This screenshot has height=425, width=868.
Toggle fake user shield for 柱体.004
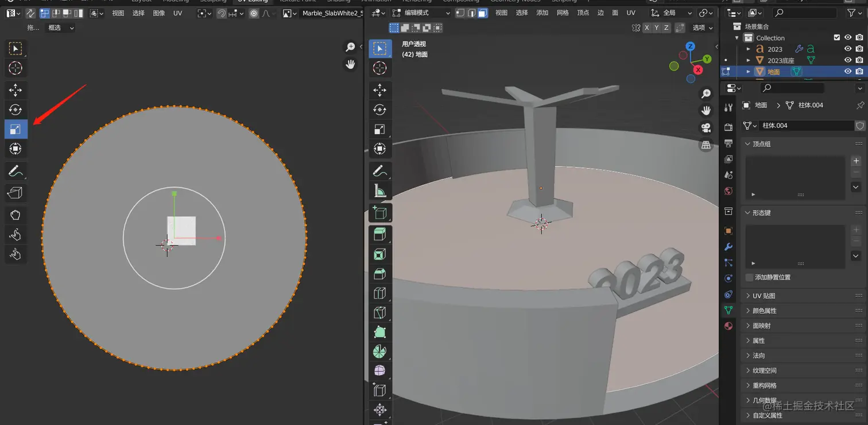(860, 126)
